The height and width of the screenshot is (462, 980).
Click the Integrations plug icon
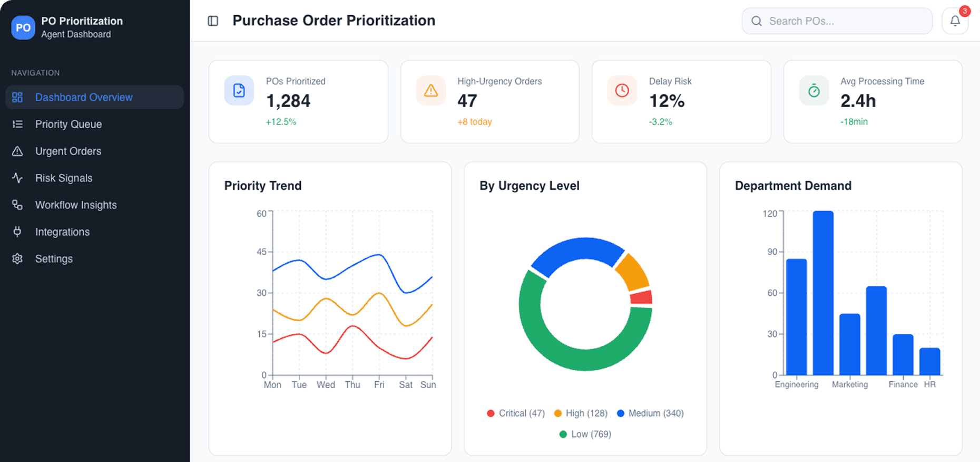tap(17, 232)
